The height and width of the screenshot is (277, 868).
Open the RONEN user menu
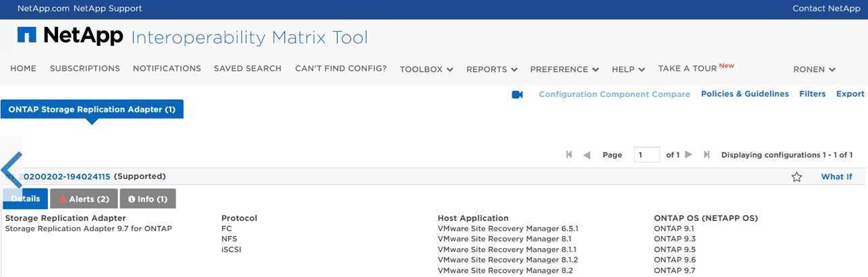[815, 69]
